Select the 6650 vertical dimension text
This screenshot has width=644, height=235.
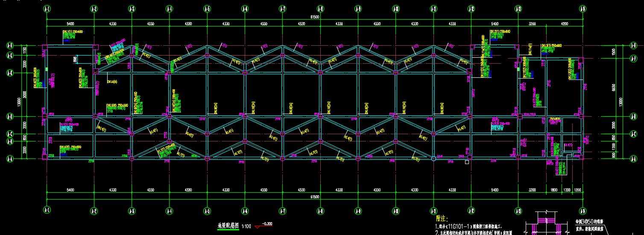[x=614, y=87]
